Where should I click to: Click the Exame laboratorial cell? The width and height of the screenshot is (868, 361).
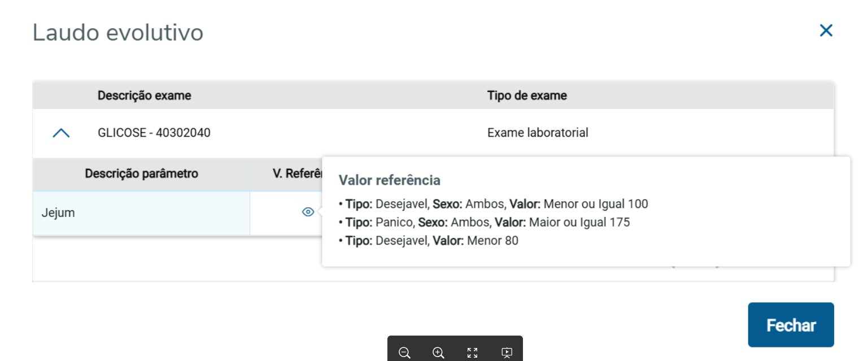point(538,133)
